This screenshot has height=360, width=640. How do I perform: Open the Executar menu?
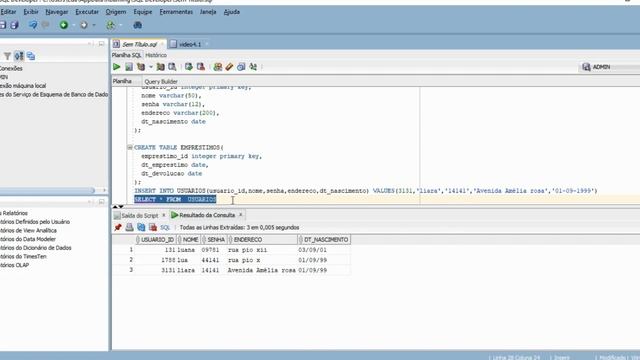tap(87, 12)
